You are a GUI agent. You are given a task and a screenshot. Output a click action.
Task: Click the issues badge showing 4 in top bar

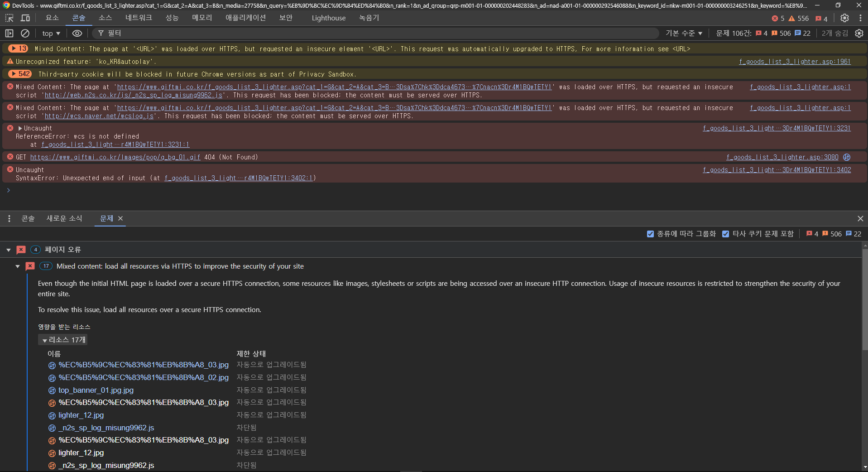coord(821,19)
